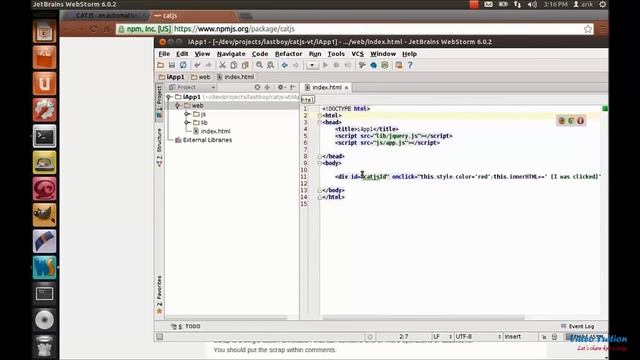Click the Debug toolbar icon
Viewport: 640px width, 360px height.
coord(336,65)
